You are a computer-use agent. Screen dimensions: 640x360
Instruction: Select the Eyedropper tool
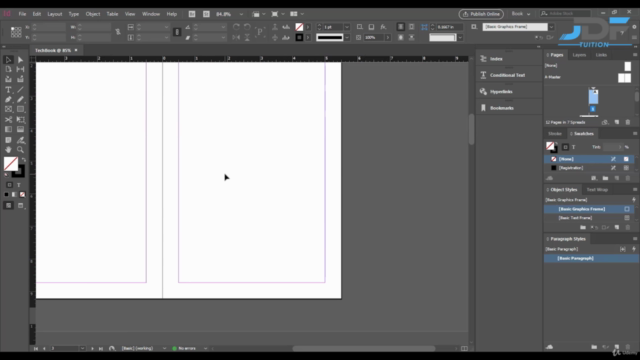pyautogui.click(x=20, y=140)
